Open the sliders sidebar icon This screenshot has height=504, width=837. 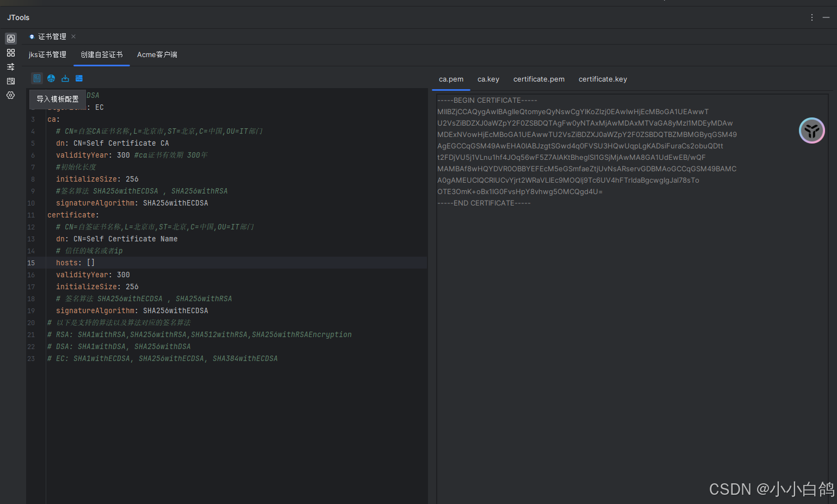pyautogui.click(x=11, y=67)
